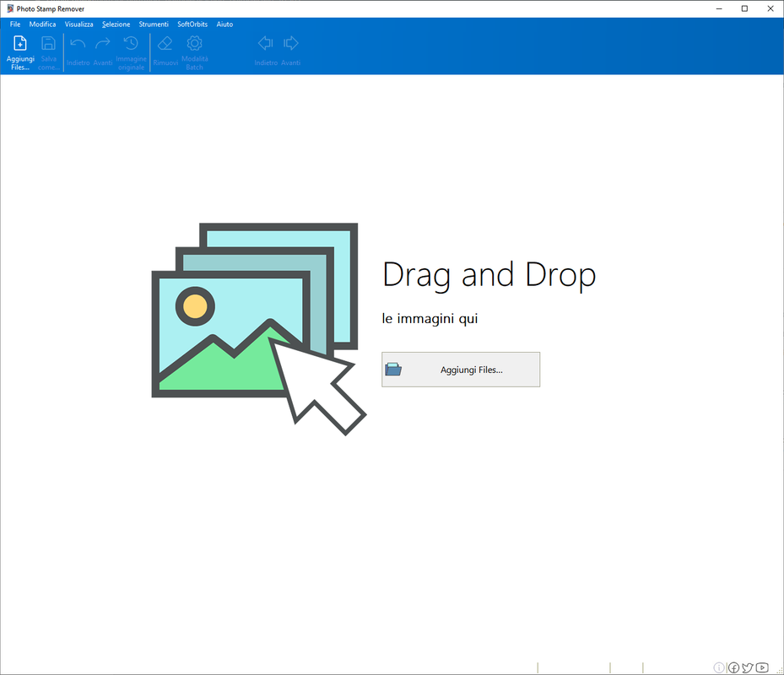Click the Photo Stamp Remover title bar icon
The image size is (784, 675).
pyautogui.click(x=10, y=8)
